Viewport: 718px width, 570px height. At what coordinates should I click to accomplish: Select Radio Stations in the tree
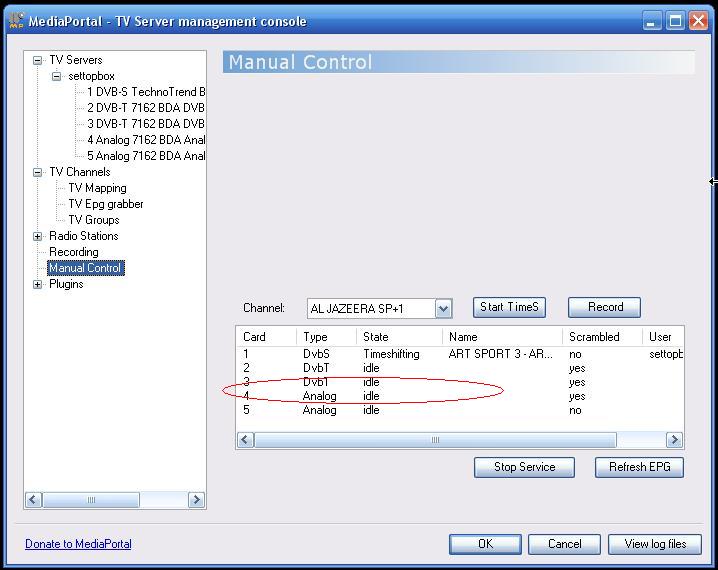tap(84, 236)
